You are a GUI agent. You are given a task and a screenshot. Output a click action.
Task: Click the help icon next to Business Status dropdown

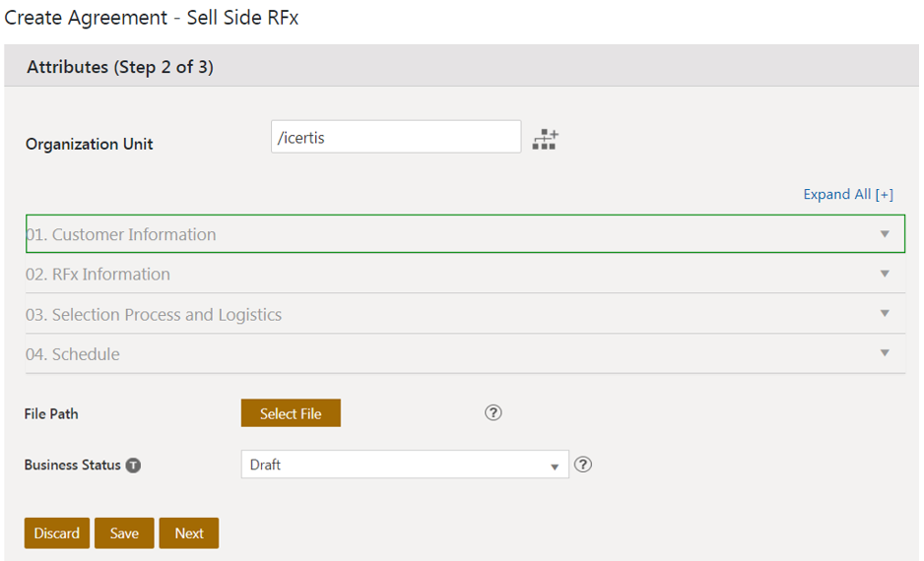point(583,465)
